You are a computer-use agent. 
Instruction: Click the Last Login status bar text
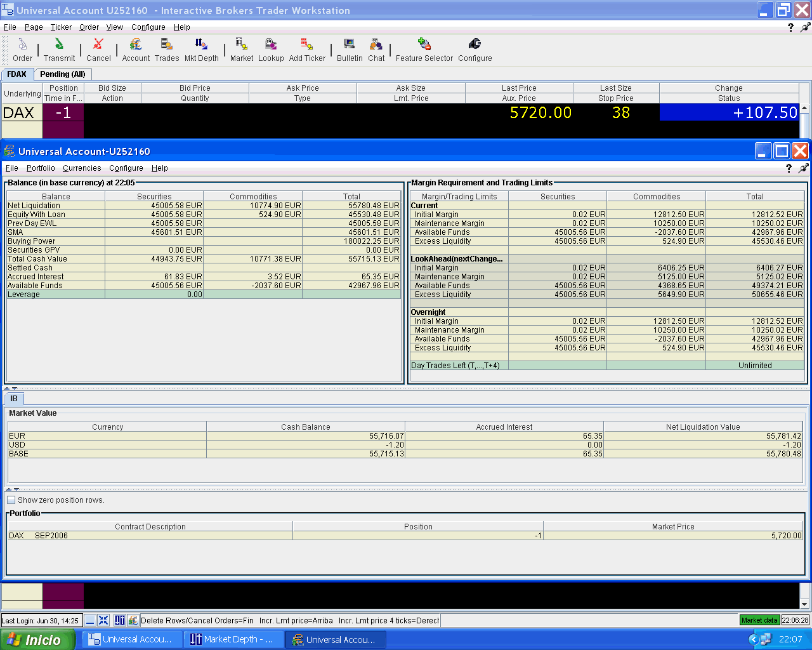pyautogui.click(x=41, y=621)
